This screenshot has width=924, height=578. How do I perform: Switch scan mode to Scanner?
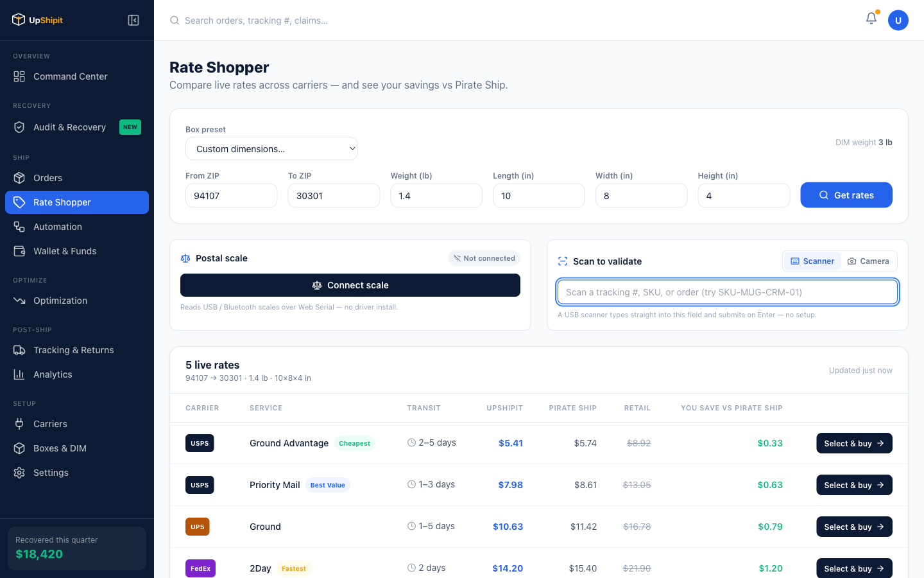(812, 261)
